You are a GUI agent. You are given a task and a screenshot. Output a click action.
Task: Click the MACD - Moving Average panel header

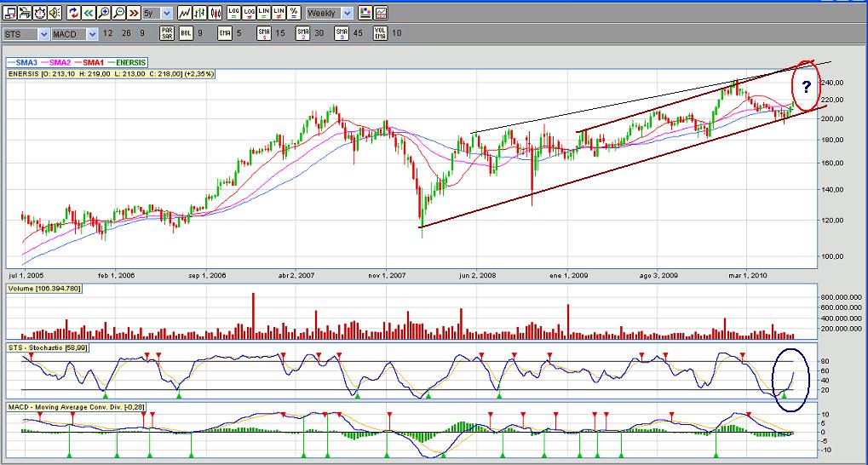click(x=77, y=407)
